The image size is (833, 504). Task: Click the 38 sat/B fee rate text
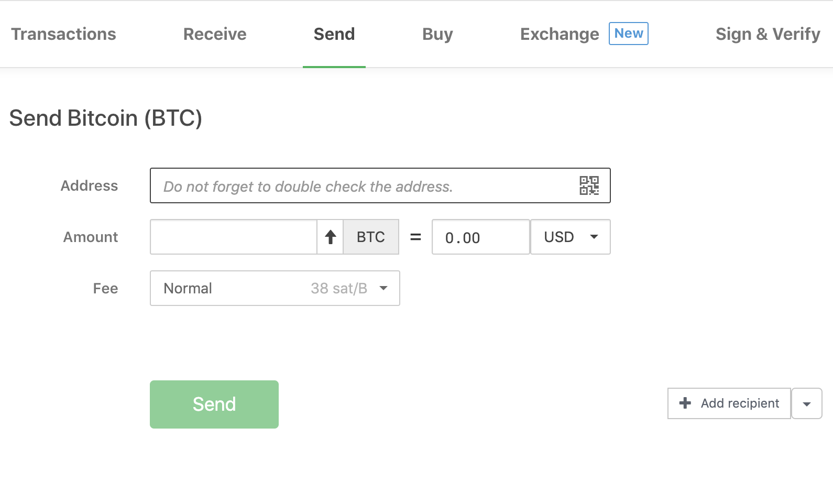click(339, 288)
